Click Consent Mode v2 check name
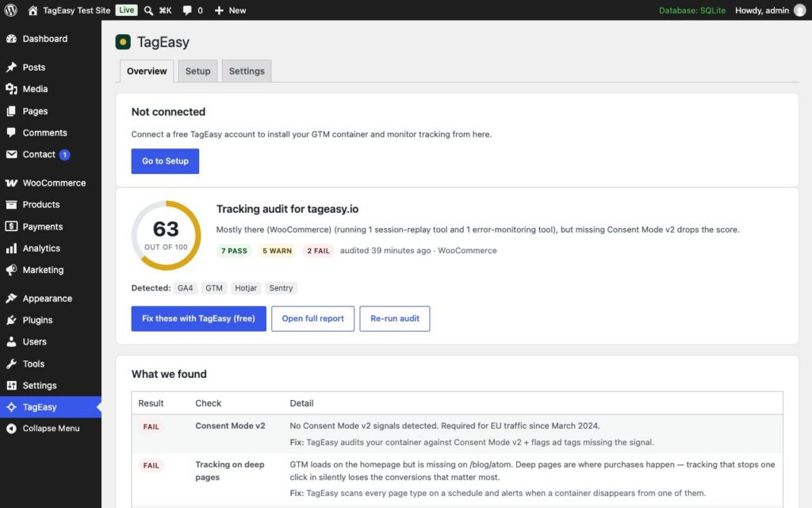 pos(230,425)
